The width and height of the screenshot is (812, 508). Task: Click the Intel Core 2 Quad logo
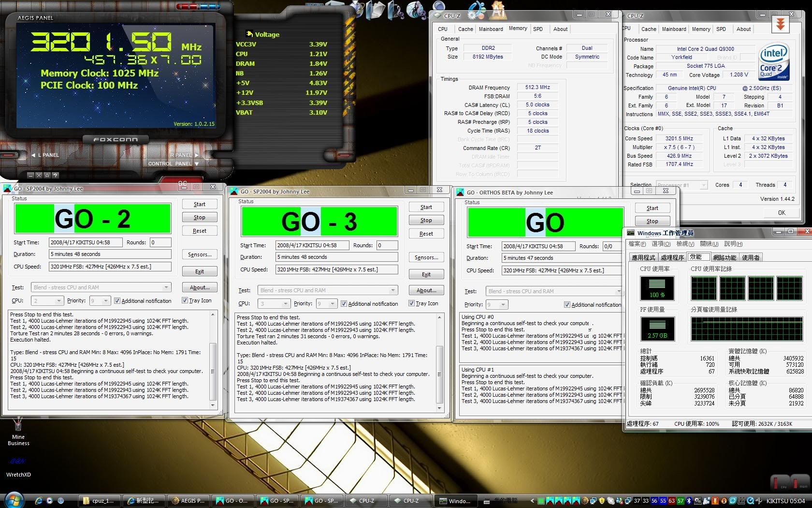tap(774, 61)
